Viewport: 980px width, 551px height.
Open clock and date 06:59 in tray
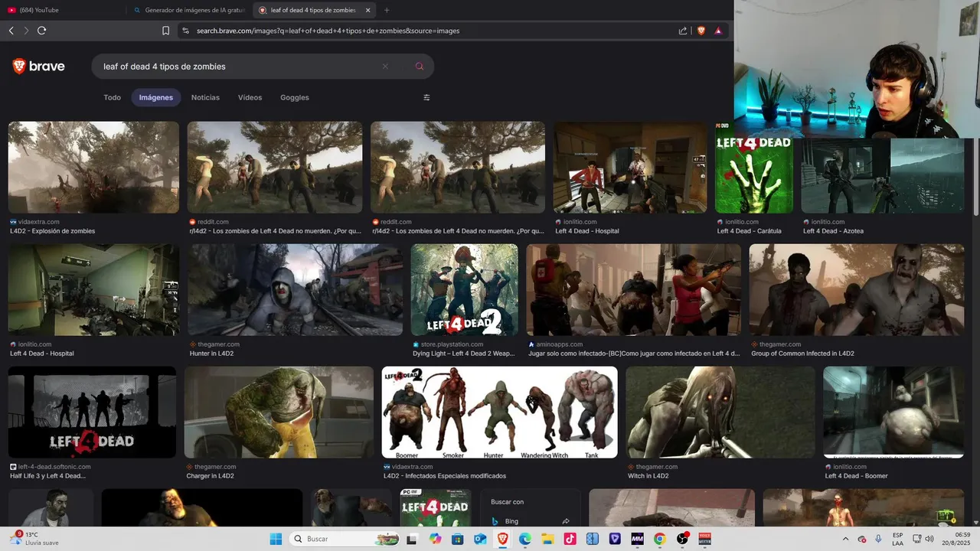[x=957, y=539]
